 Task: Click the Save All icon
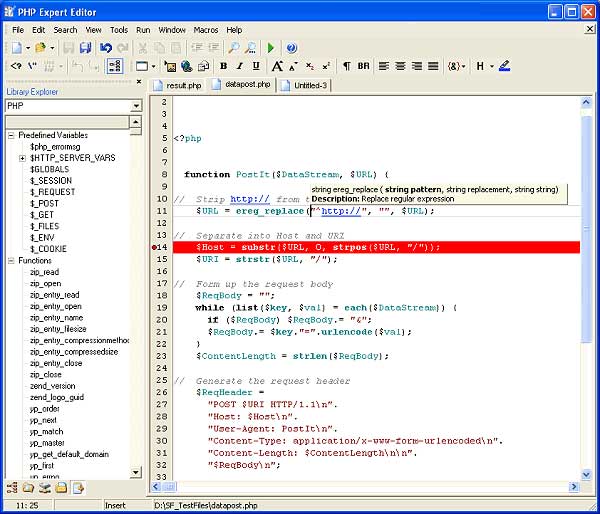tap(85, 48)
